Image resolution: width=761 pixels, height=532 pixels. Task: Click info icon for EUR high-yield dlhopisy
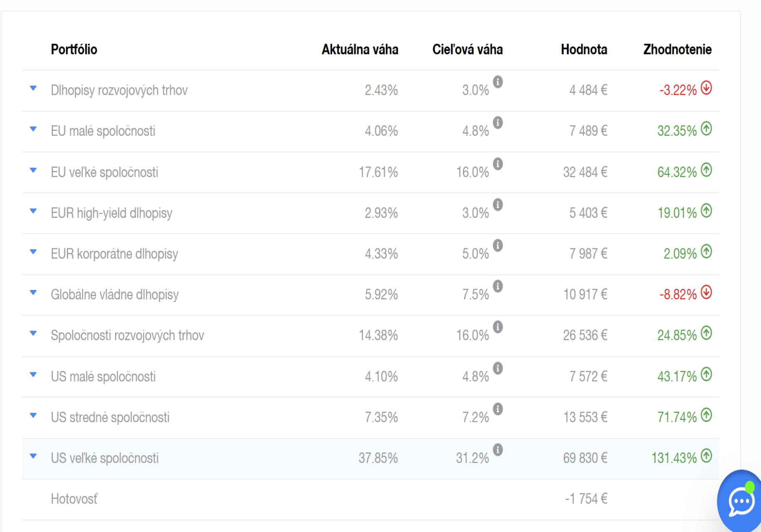pos(497,204)
